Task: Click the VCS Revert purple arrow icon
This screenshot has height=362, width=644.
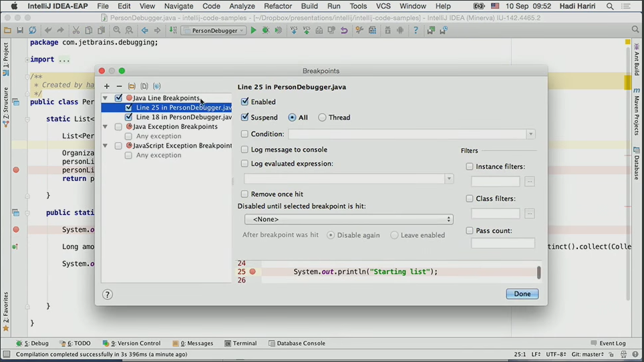Action: pyautogui.click(x=344, y=30)
